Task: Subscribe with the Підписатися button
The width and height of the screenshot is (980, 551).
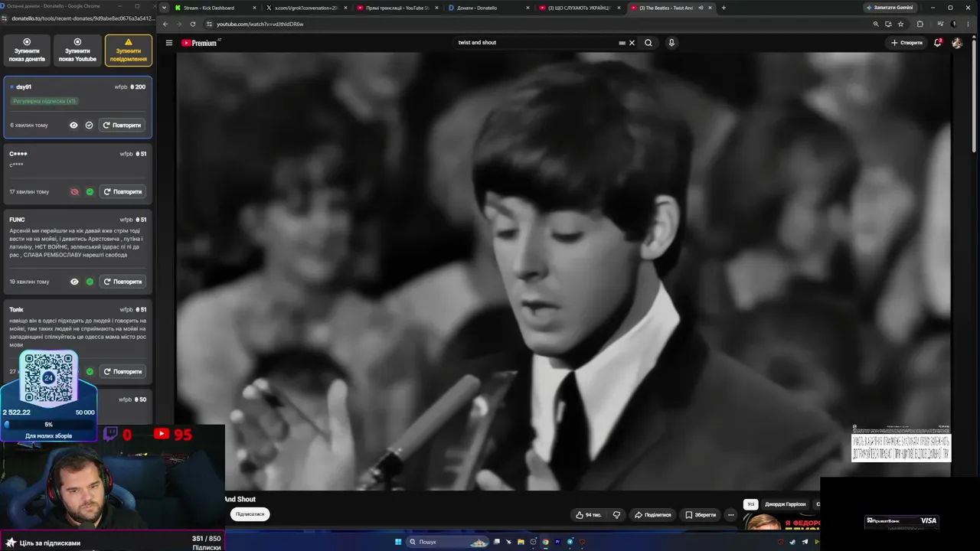Action: (250, 514)
